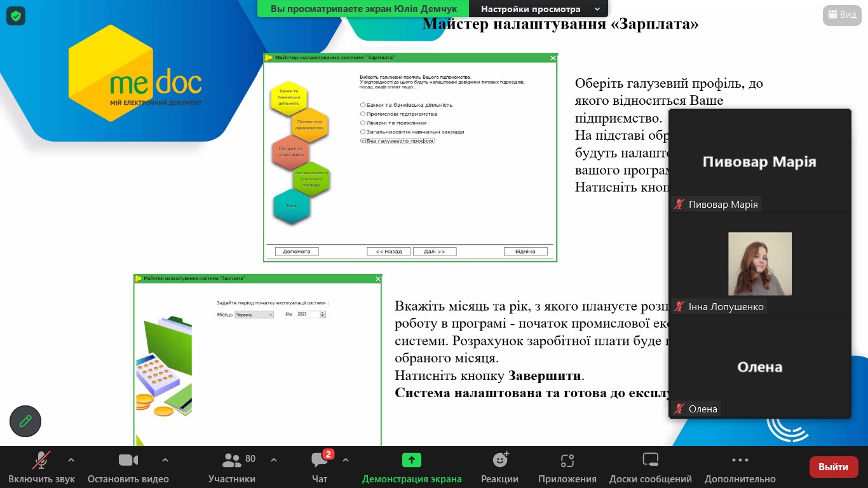Click the Далі >> button
The image size is (868, 488).
(x=435, y=252)
